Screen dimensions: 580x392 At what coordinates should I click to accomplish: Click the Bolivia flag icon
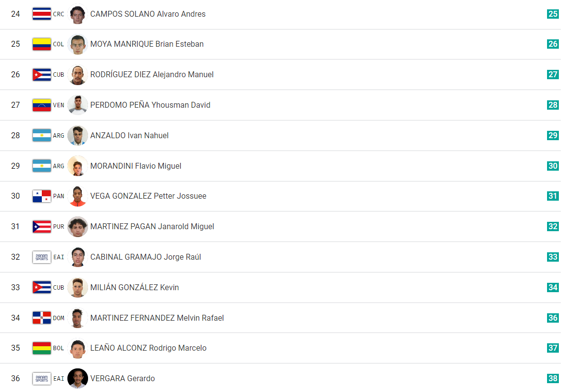point(41,348)
